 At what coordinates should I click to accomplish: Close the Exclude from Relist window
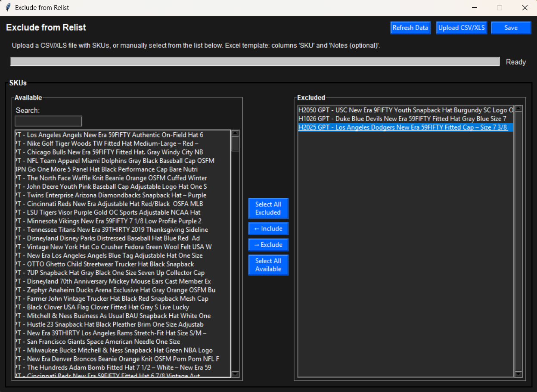pyautogui.click(x=525, y=8)
